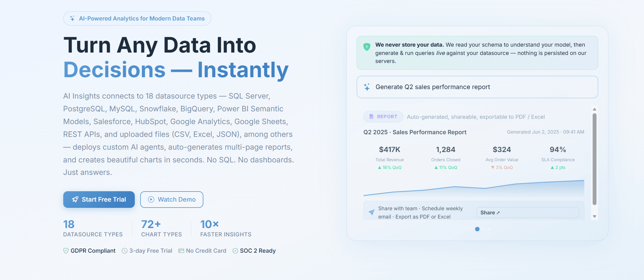Click the play icon on Watch Demo
The width and height of the screenshot is (644, 280).
point(151,200)
